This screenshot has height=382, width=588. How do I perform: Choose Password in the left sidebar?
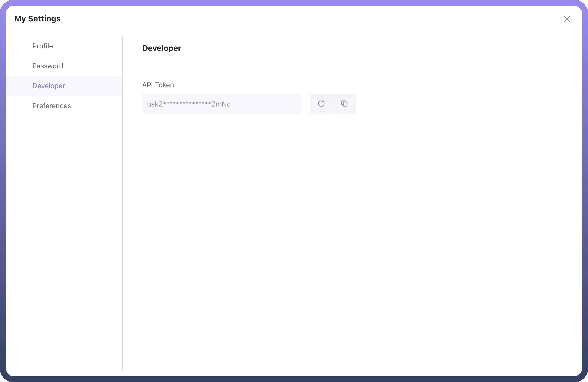click(x=48, y=66)
